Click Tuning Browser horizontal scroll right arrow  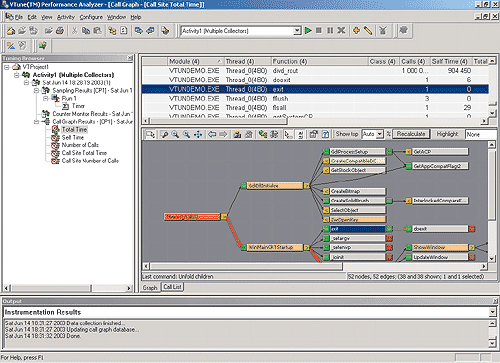[129, 288]
